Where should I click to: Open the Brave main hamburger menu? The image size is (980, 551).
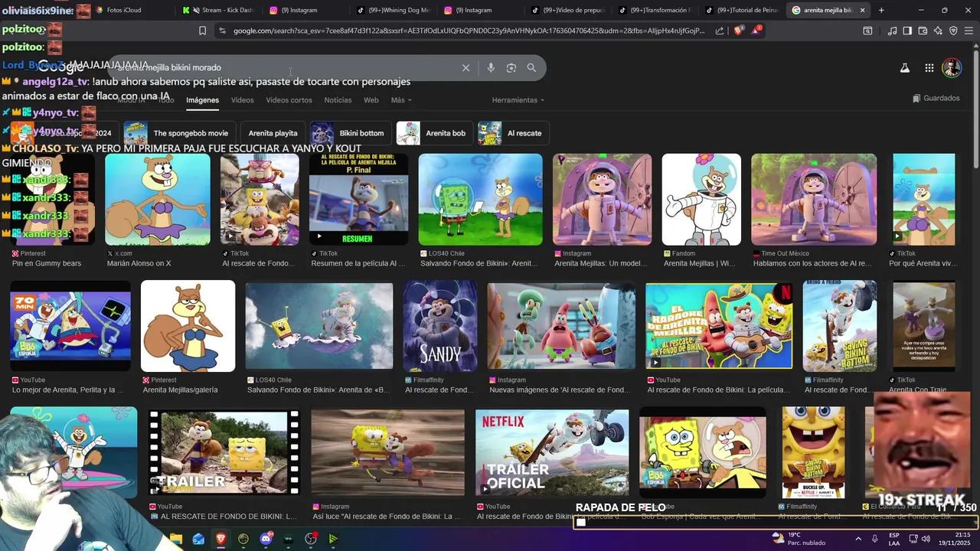[x=969, y=31]
